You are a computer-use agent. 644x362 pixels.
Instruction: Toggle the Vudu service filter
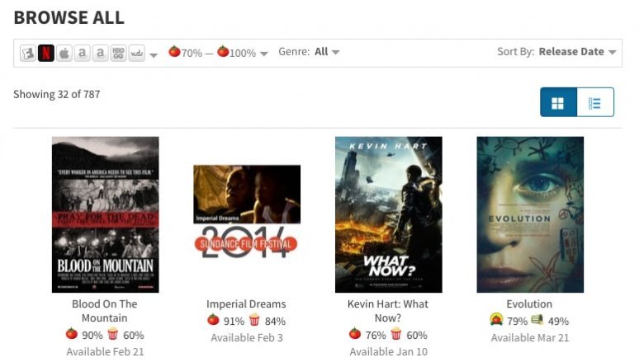pyautogui.click(x=136, y=54)
